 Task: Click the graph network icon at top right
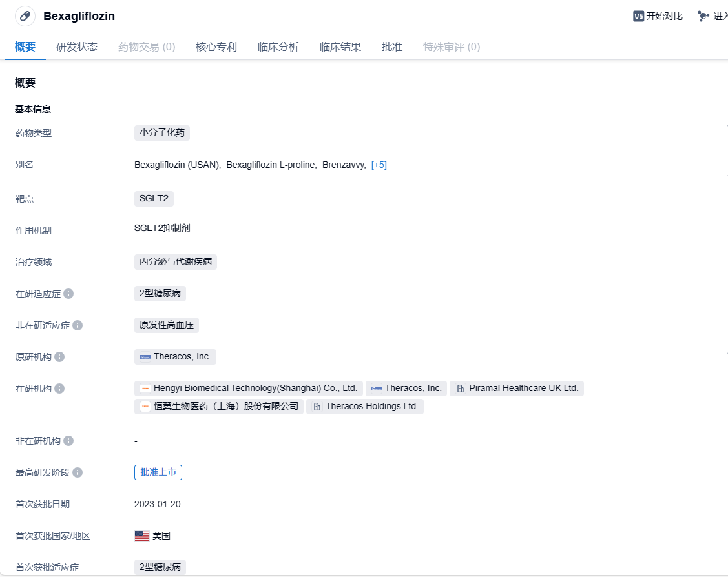pos(703,16)
